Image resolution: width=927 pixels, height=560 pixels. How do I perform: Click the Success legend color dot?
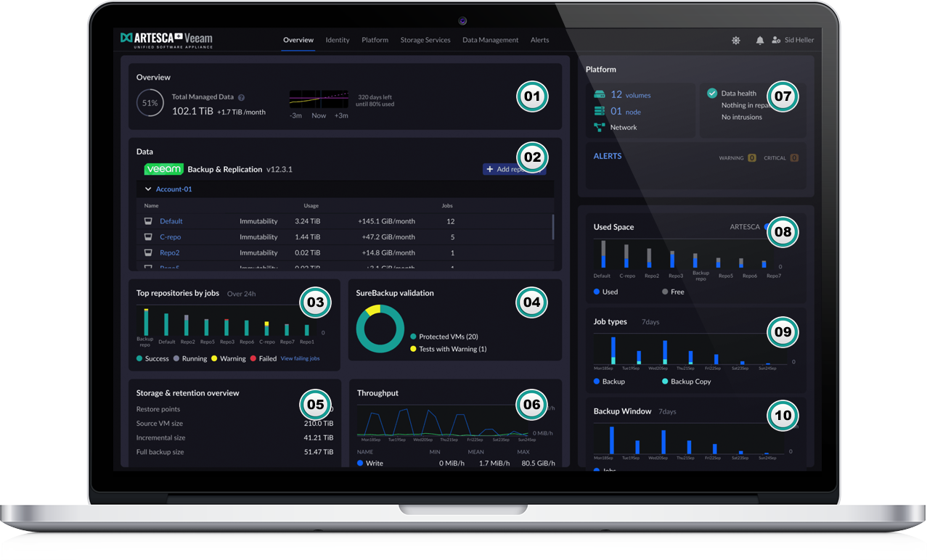click(139, 359)
